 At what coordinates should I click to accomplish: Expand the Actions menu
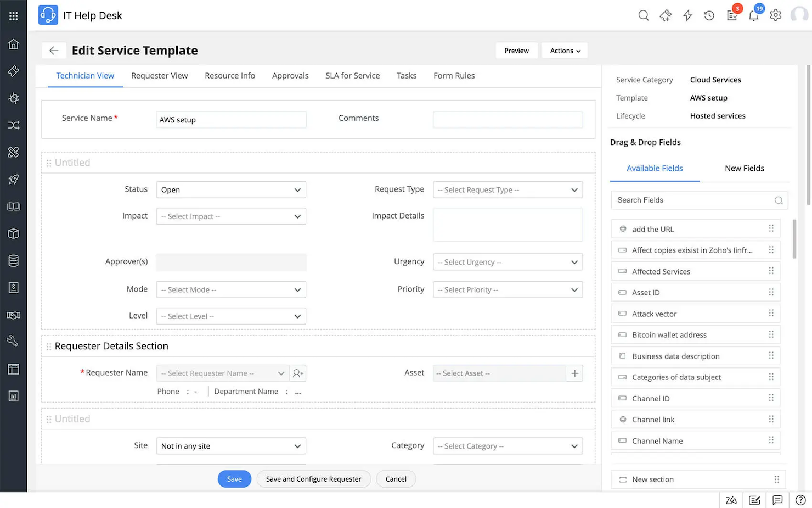[564, 50]
